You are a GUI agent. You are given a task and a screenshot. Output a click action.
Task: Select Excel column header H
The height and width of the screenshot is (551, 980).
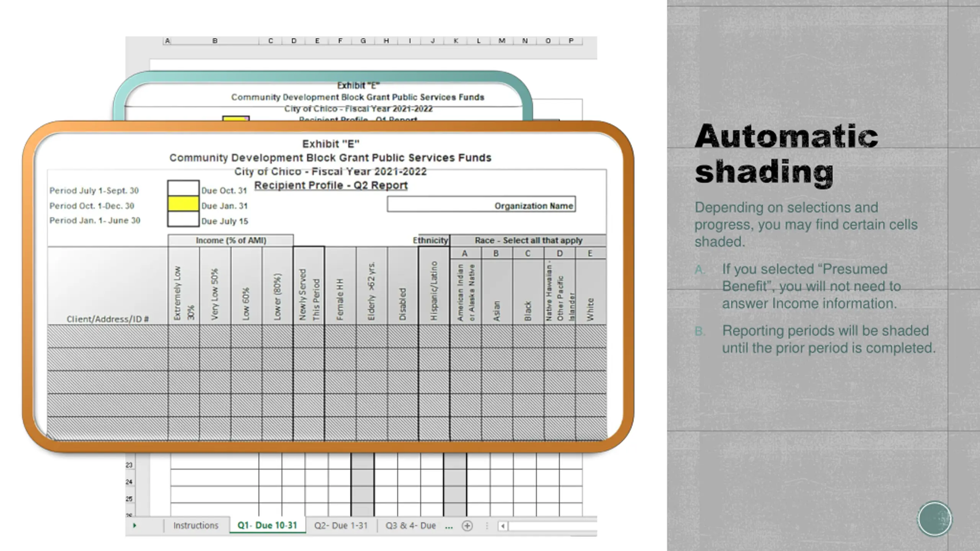386,41
